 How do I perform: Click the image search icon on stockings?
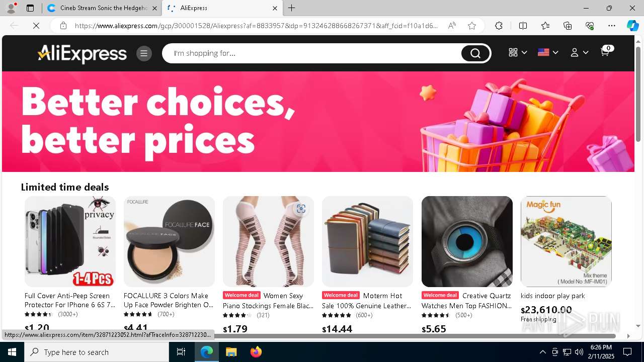pyautogui.click(x=301, y=209)
